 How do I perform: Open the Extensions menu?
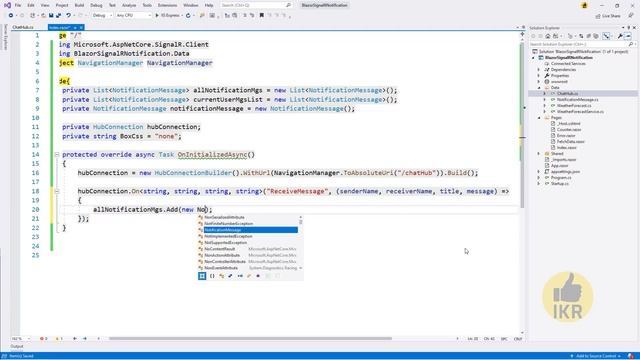167,5
